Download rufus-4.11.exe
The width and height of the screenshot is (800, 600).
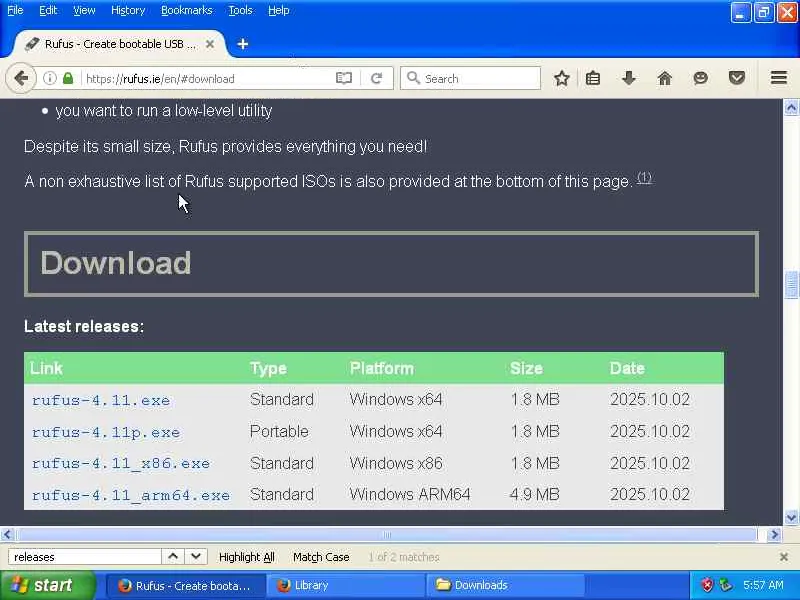coord(101,401)
